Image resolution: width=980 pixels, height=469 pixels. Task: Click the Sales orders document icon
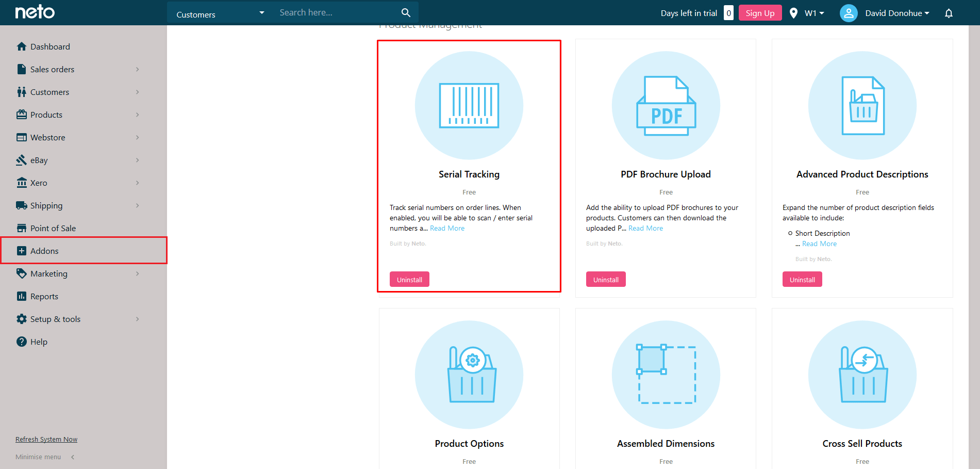point(21,69)
